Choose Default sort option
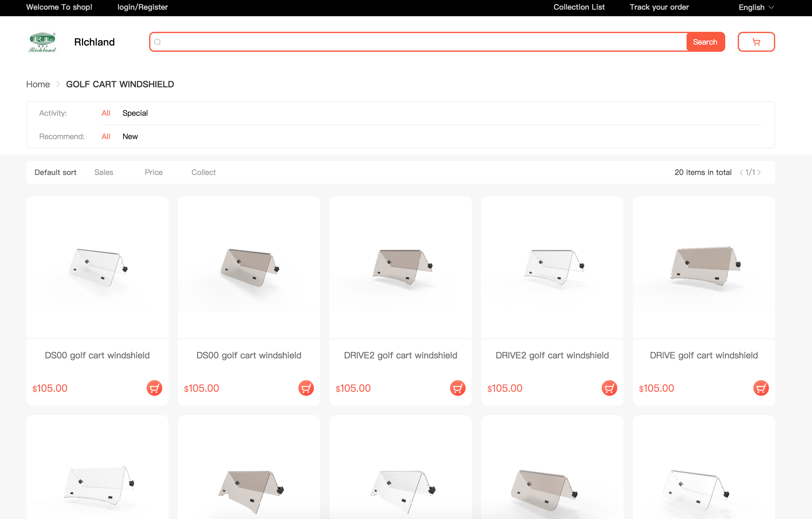Image resolution: width=812 pixels, height=519 pixels. 55,172
